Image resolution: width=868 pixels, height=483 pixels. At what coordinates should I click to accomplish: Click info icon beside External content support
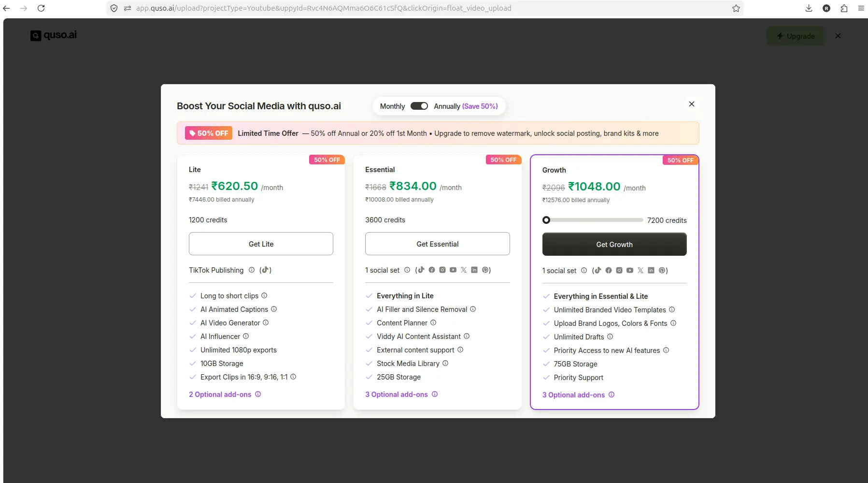click(x=460, y=350)
